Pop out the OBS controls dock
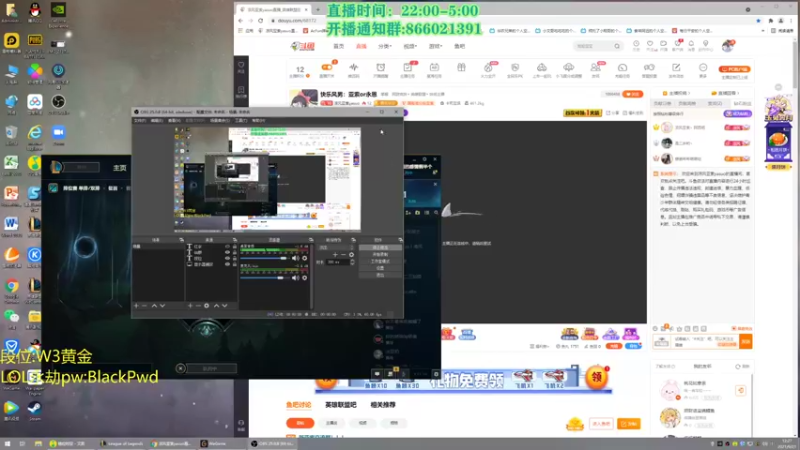The width and height of the screenshot is (800, 450). pyautogui.click(x=400, y=240)
